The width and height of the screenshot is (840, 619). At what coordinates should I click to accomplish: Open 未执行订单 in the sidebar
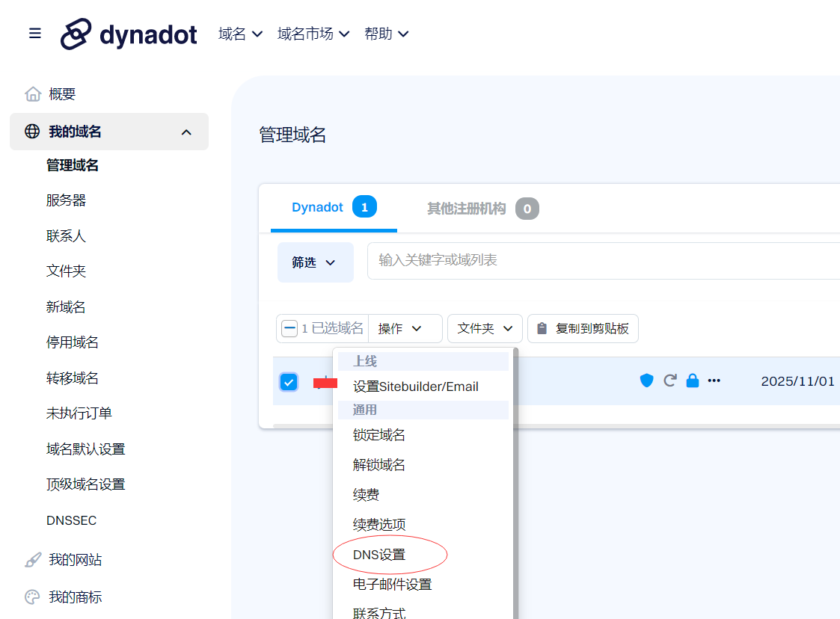[x=79, y=413]
